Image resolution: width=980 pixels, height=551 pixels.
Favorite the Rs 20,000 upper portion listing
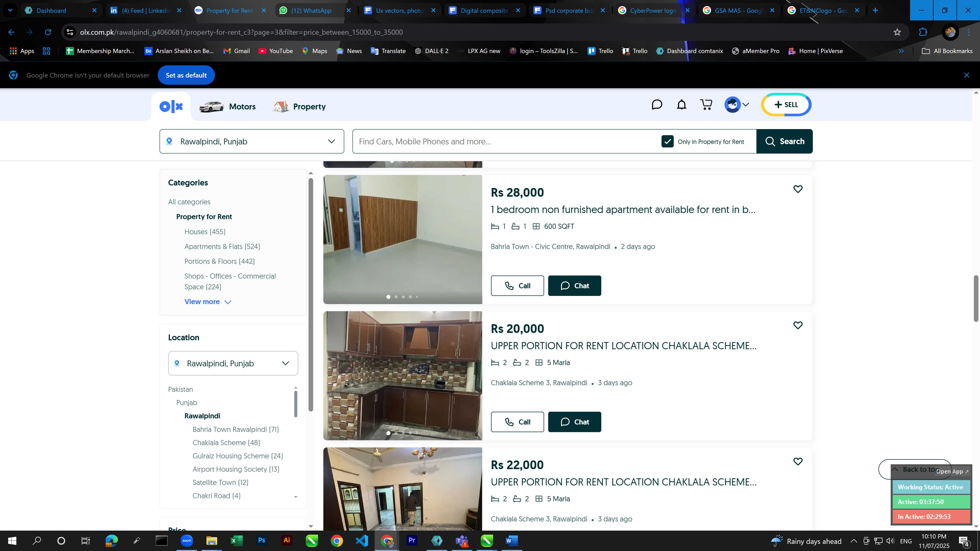tap(798, 325)
